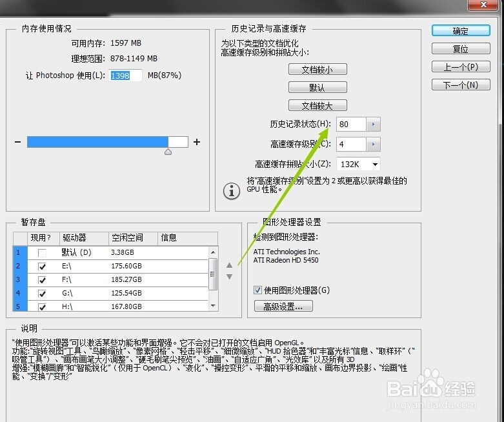Screen dimensions: 504x422
Task: Click the 3.38GB free space cell
Action: [x=123, y=253]
